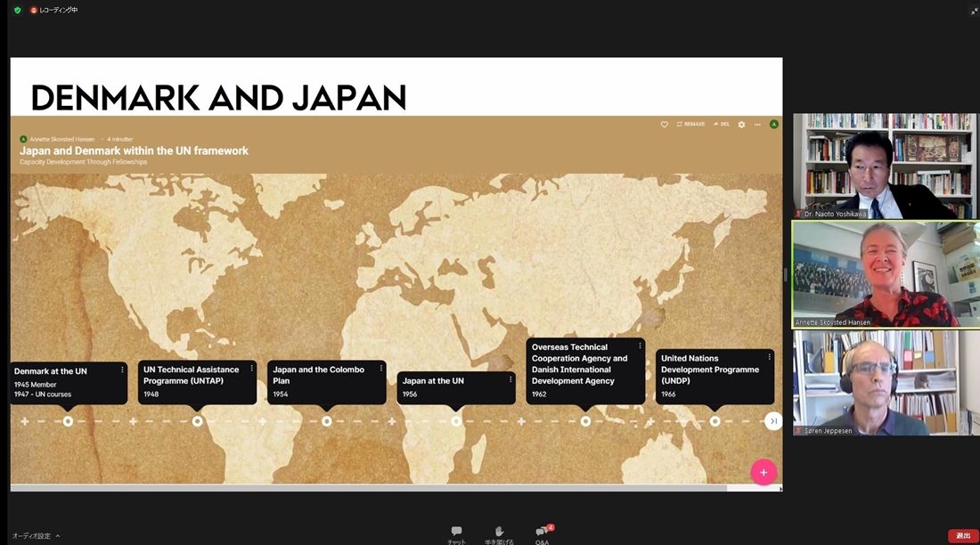Open the Denmark at the UN card

[x=68, y=383]
